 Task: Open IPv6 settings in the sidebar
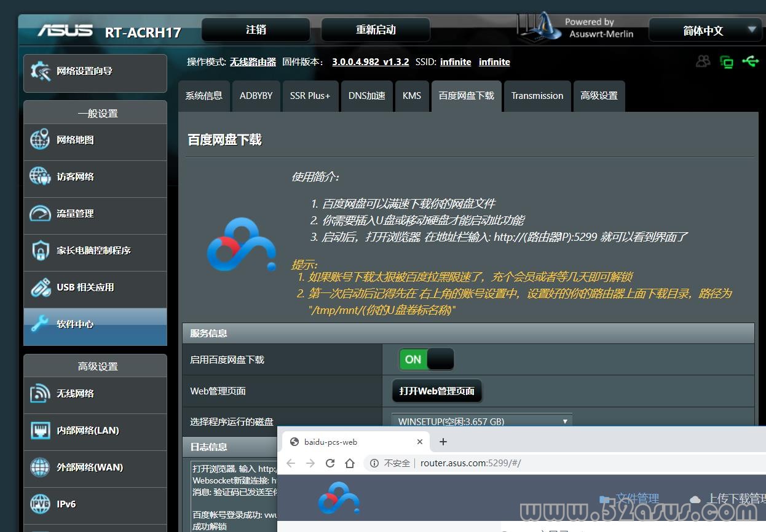pyautogui.click(x=95, y=504)
